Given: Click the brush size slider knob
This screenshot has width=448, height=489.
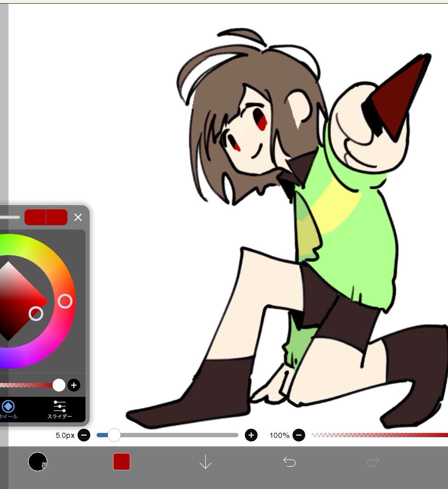Looking at the screenshot, I should [114, 435].
